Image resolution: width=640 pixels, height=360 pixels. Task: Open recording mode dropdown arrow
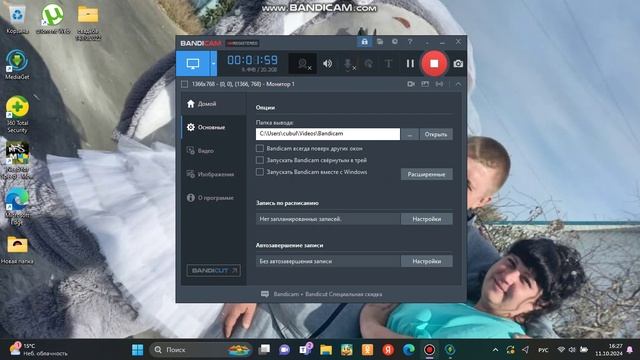coord(213,64)
